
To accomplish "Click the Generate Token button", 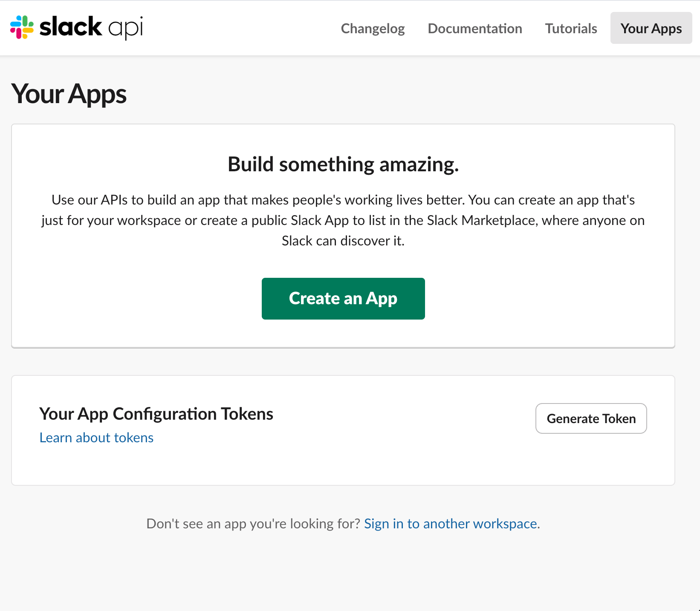I will 591,418.
